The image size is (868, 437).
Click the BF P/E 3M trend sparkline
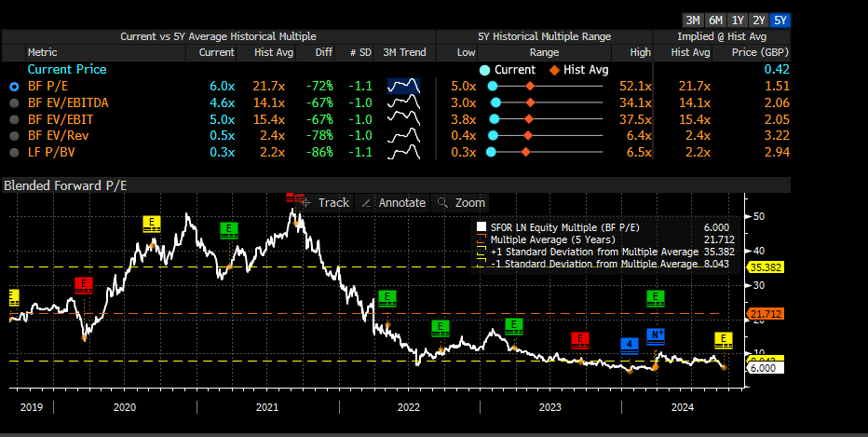pyautogui.click(x=403, y=87)
